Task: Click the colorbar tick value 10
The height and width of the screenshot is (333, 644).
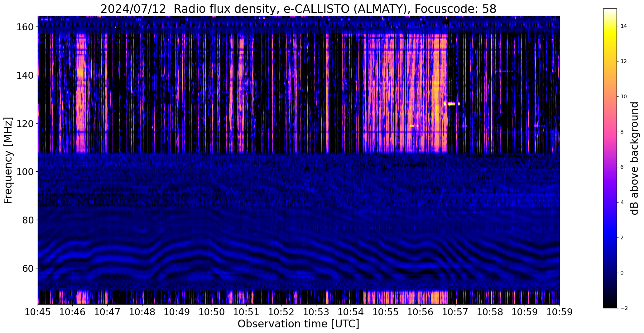Action: pyautogui.click(x=623, y=97)
